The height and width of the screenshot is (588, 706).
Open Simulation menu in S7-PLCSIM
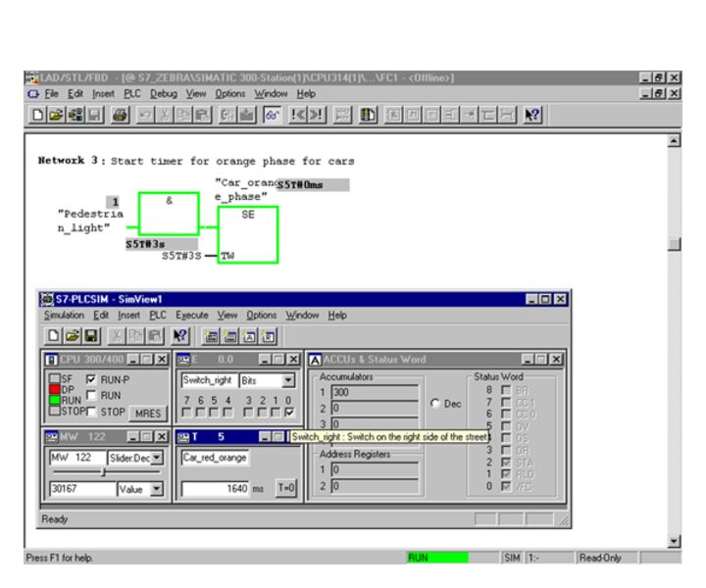pyautogui.click(x=64, y=315)
